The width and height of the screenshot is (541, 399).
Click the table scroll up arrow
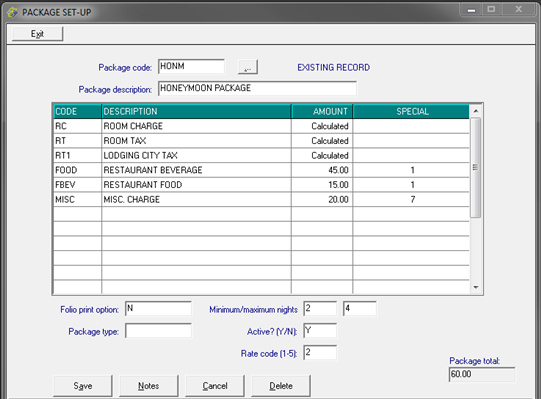(476, 111)
